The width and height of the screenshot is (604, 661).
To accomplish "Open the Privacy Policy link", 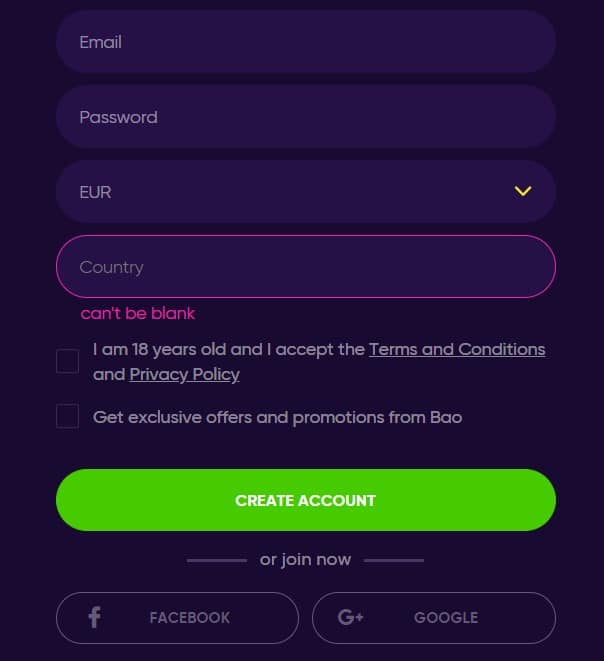I will [185, 374].
